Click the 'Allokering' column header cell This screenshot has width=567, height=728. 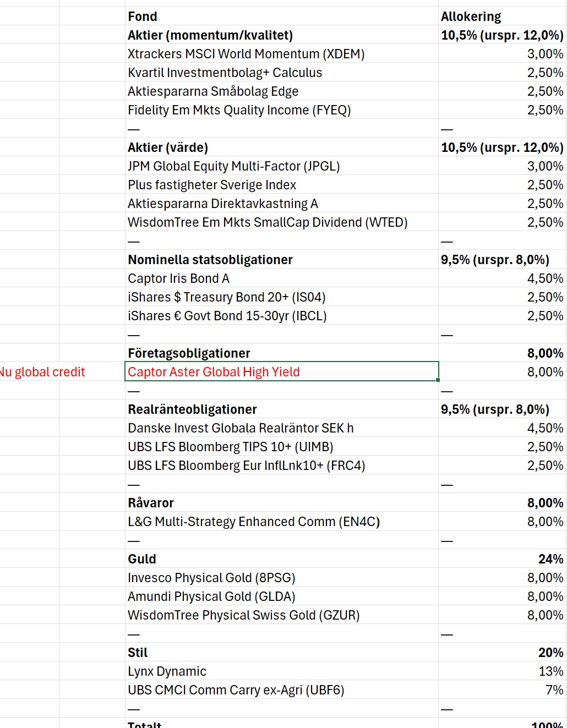point(471,17)
